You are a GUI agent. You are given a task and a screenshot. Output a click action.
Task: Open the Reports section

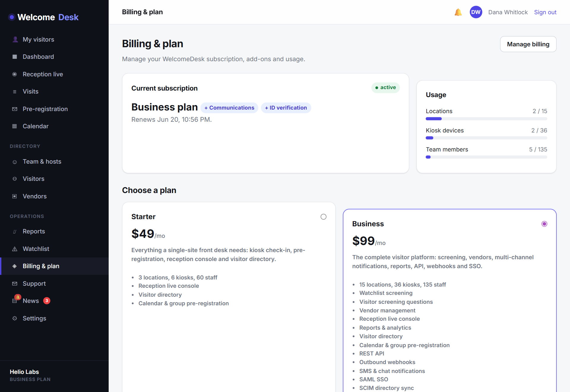pos(54,231)
